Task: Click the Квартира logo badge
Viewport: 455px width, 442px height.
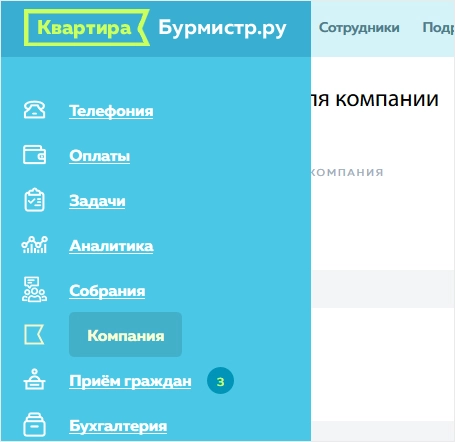Action: (x=87, y=28)
